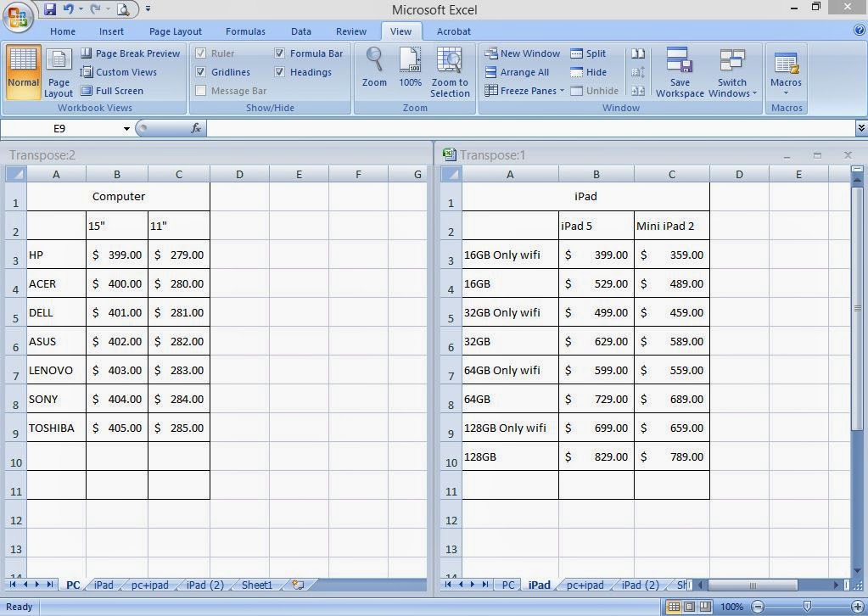This screenshot has width=868, height=616.
Task: Open the Zoom dialog
Action: click(374, 67)
